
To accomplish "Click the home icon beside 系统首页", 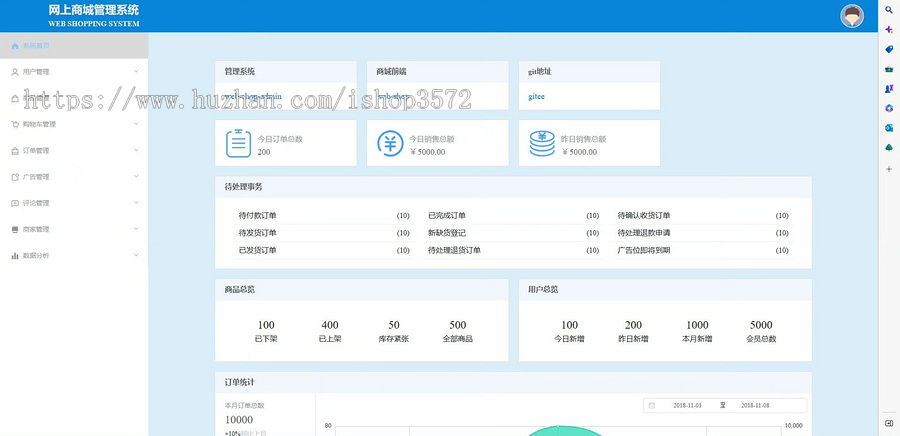I will [15, 46].
